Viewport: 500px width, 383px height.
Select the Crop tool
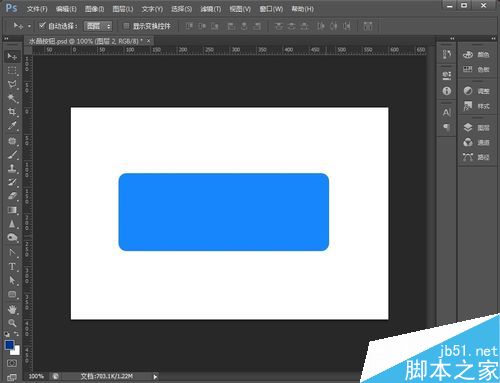pos(12,112)
